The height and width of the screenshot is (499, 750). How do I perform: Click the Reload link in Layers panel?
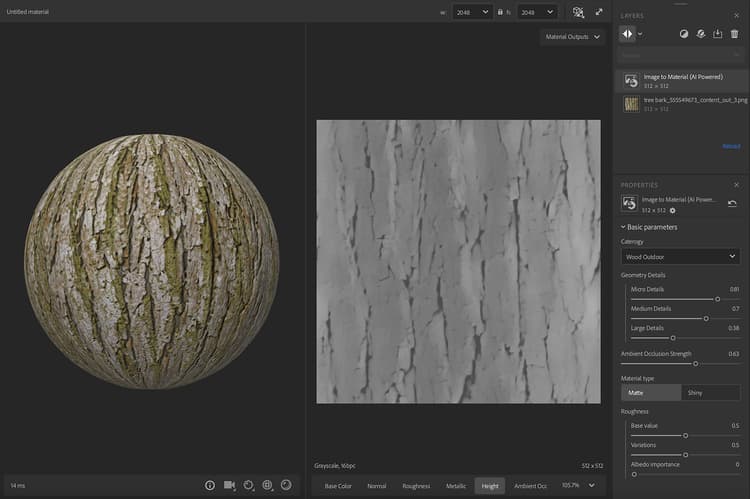(731, 146)
